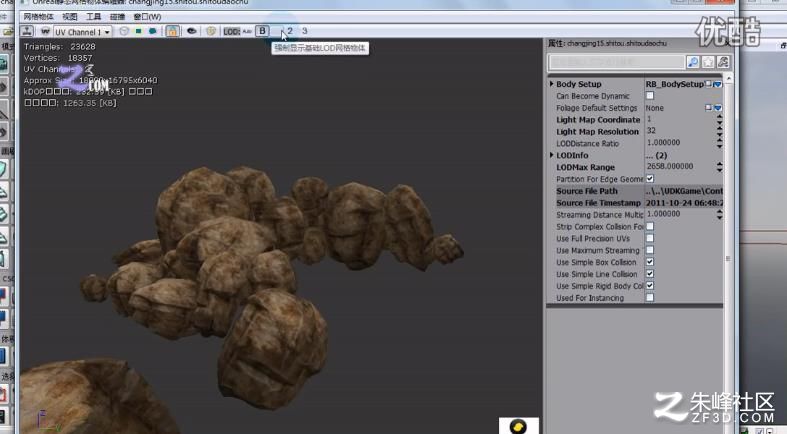Toggle the orange lock camera icon
Viewport: 787px width, 434px height.
coord(172,31)
